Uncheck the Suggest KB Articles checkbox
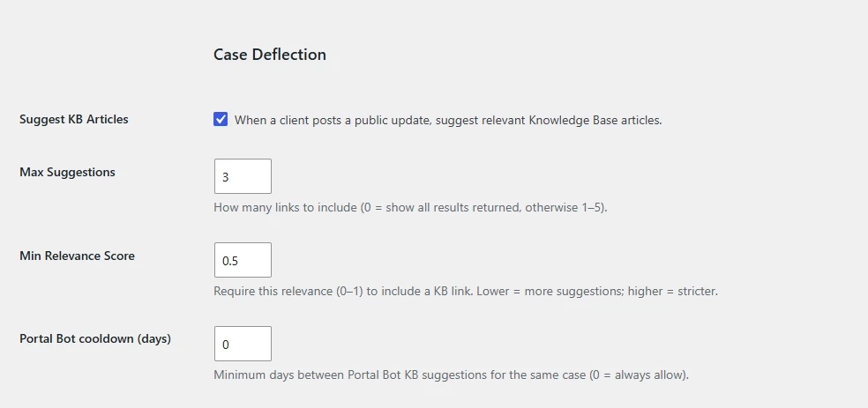 click(x=221, y=120)
